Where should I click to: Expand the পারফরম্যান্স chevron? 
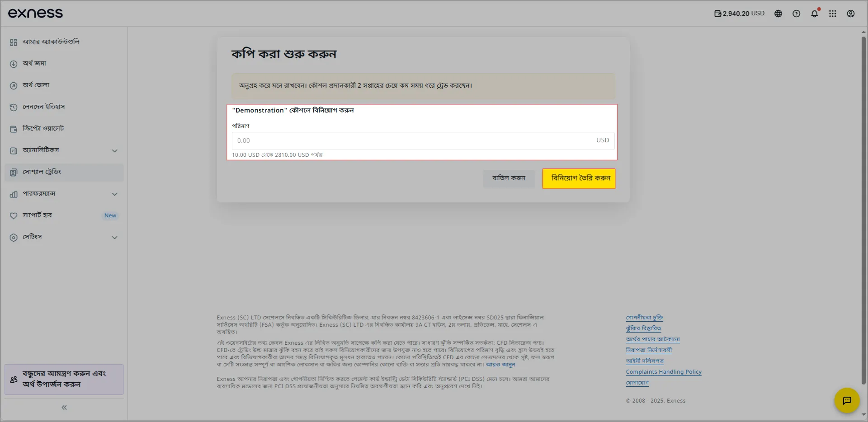point(115,194)
